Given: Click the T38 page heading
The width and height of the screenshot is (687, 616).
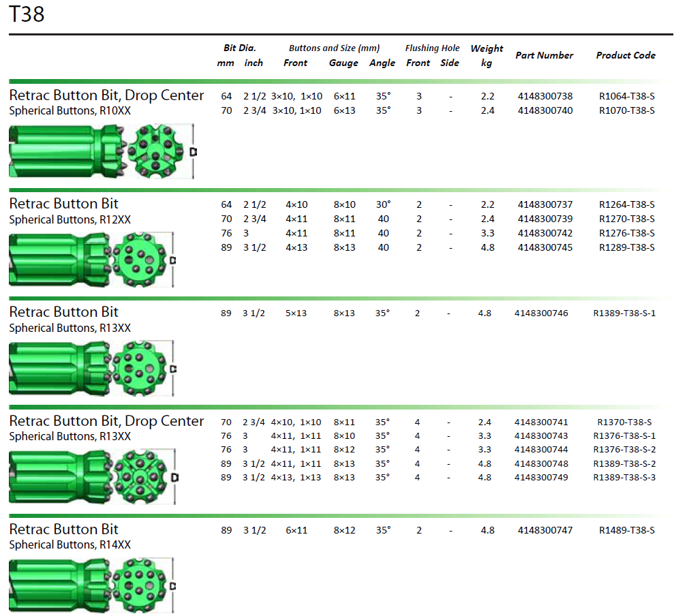Looking at the screenshot, I should (x=27, y=14).
